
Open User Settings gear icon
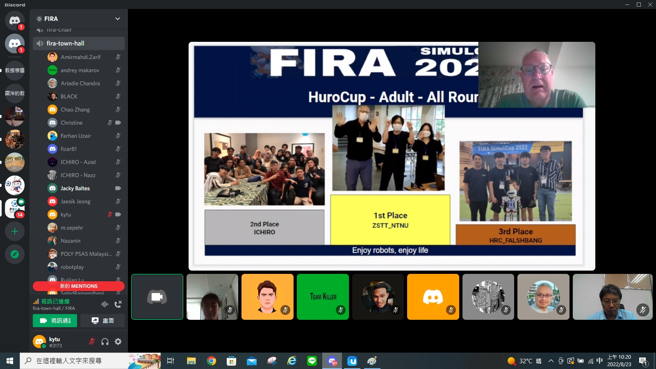click(118, 341)
